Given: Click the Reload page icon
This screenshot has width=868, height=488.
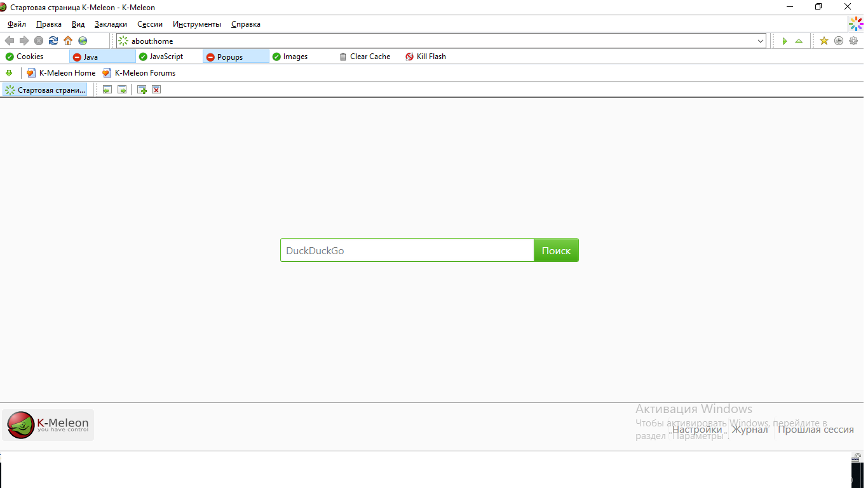Looking at the screenshot, I should pyautogui.click(x=53, y=41).
